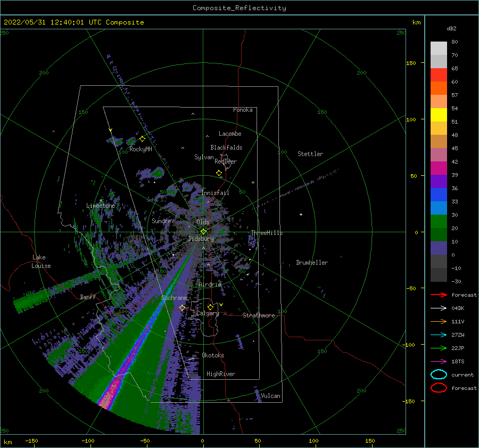Image resolution: width=479 pixels, height=448 pixels.
Task: Click the yellow radar-center diamond near Didsbury
Action: [x=203, y=232]
